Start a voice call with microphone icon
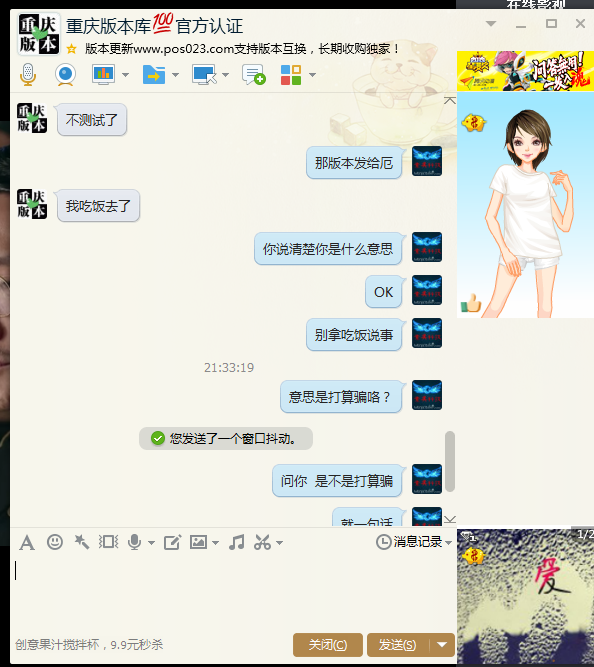594x667 pixels. coord(28,74)
